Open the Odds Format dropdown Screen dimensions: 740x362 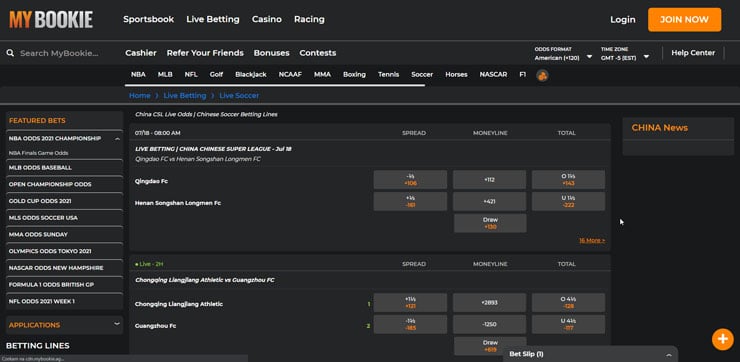tap(563, 54)
